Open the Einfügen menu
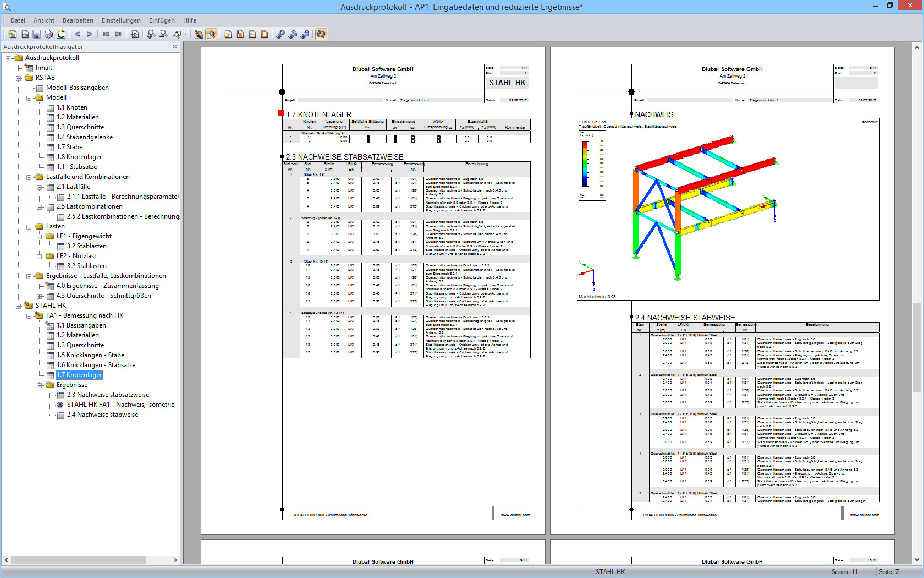Image resolution: width=924 pixels, height=578 pixels. tap(162, 20)
